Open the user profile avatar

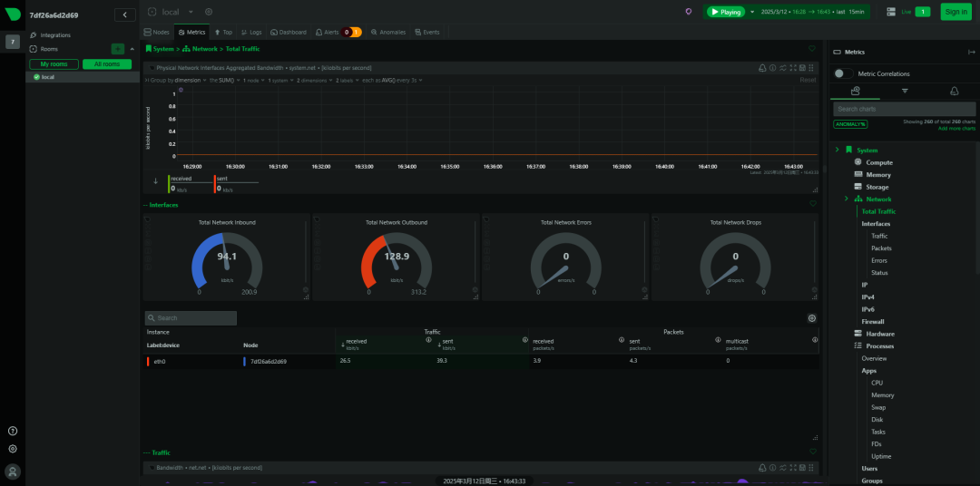pos(13,471)
